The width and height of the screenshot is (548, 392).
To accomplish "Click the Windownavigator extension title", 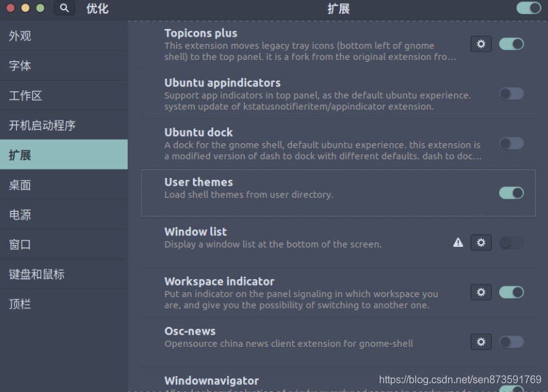I will pyautogui.click(x=211, y=380).
